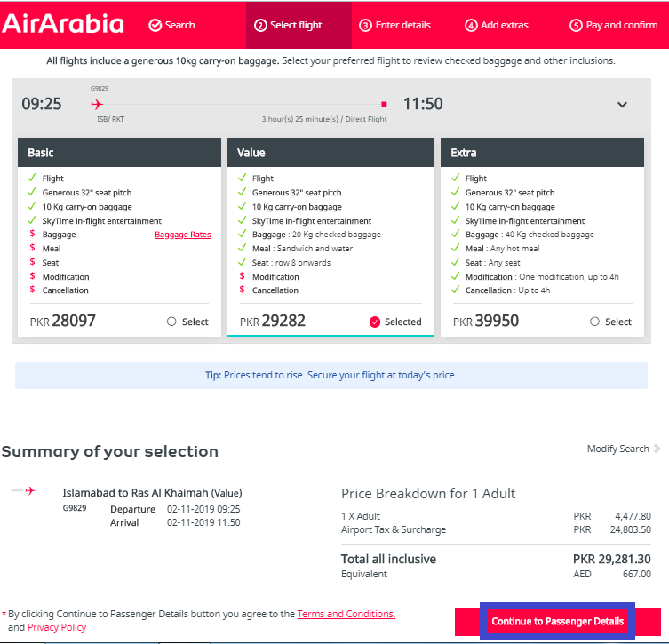The height and width of the screenshot is (644, 669).
Task: Click the arrow next to Modify Search
Action: [657, 449]
